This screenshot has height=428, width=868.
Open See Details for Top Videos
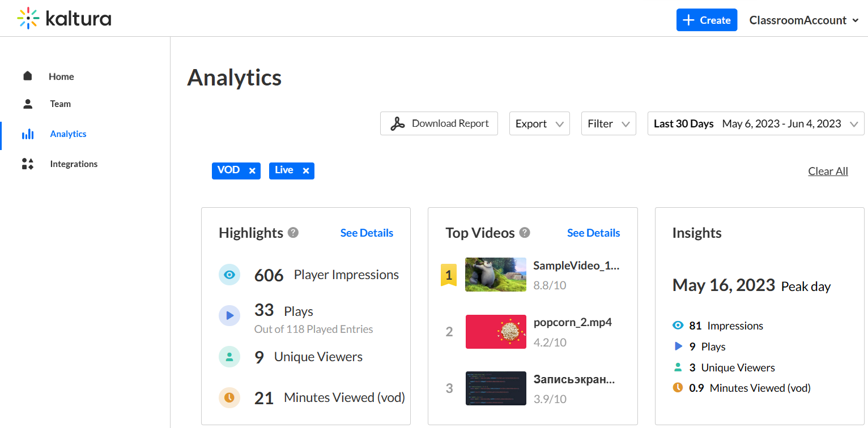[593, 233]
